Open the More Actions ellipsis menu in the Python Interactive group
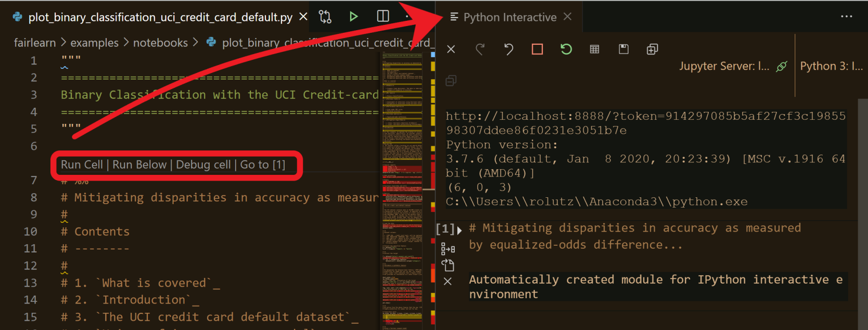Viewport: 868px width, 330px height. click(847, 17)
